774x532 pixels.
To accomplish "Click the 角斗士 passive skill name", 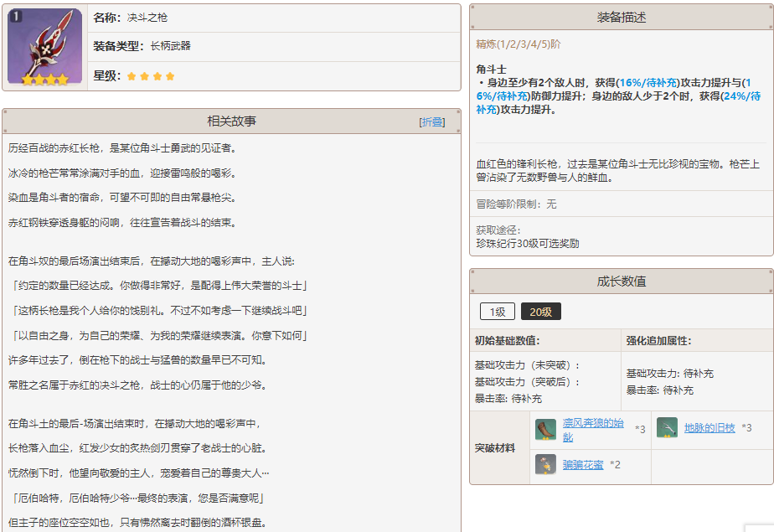I will (x=491, y=69).
